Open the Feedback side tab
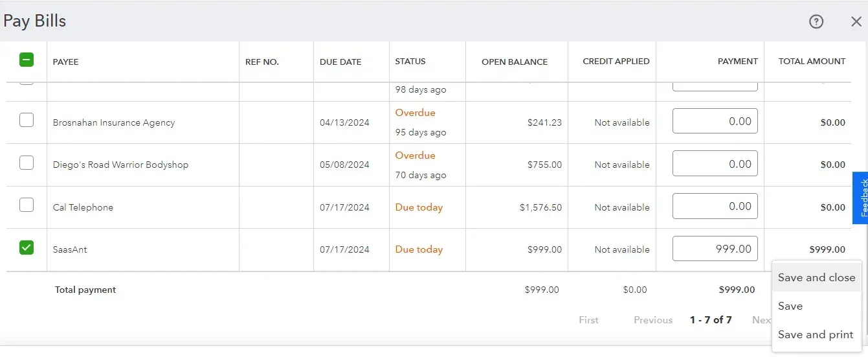The image size is (868, 357). click(860, 198)
